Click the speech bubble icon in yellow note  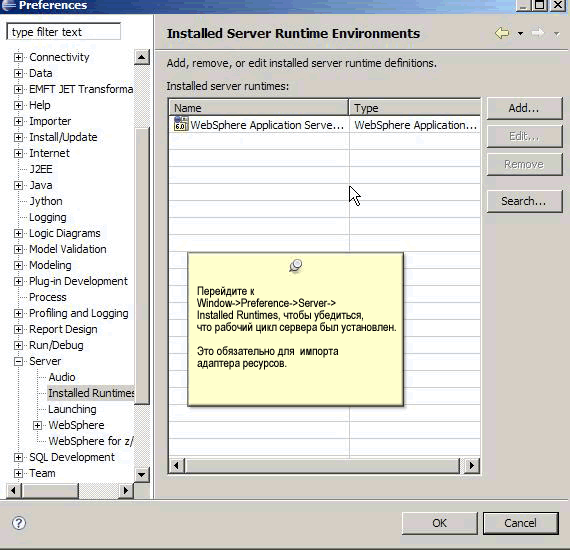pos(296,266)
